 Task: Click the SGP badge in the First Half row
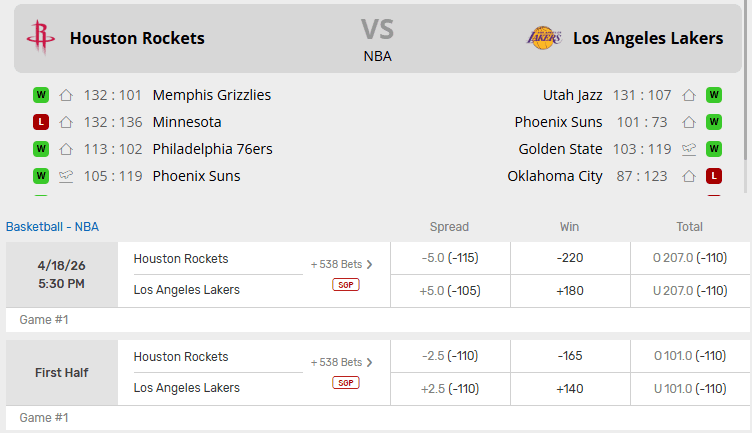346,383
